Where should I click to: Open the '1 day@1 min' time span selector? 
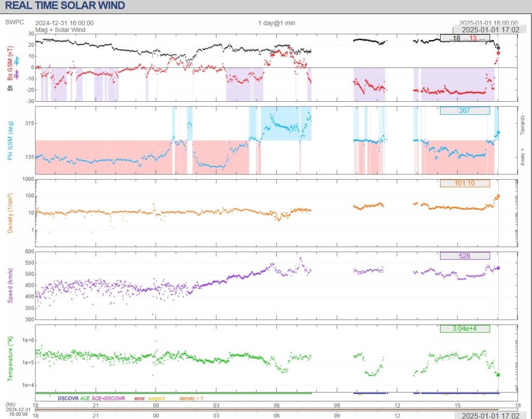coord(276,23)
